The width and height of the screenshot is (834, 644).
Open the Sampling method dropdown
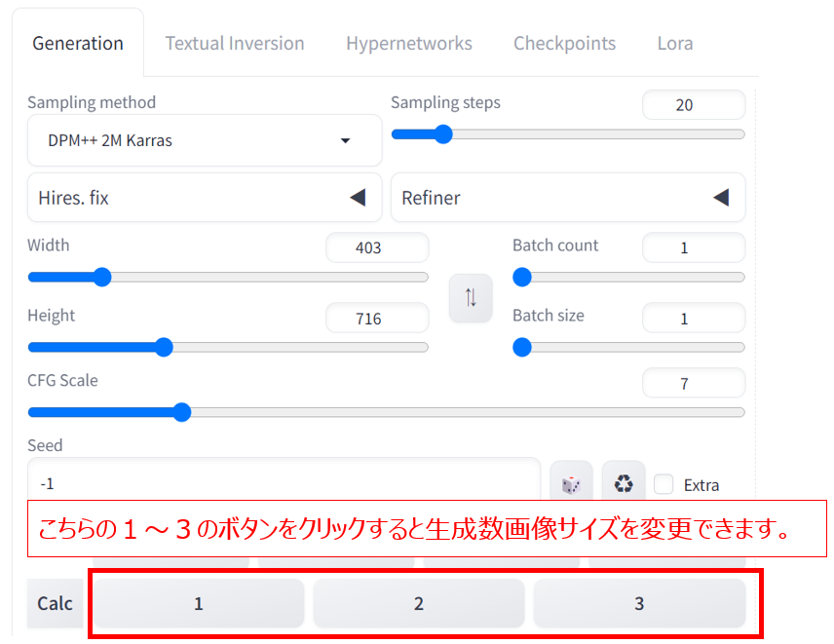tap(205, 140)
